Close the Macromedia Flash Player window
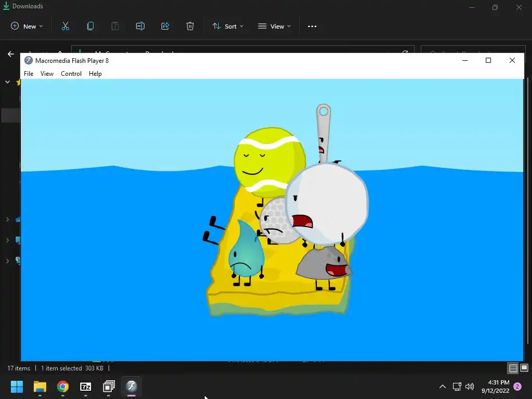 [x=512, y=60]
